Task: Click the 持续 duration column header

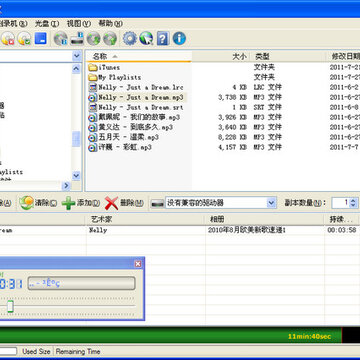Action: coord(342,219)
